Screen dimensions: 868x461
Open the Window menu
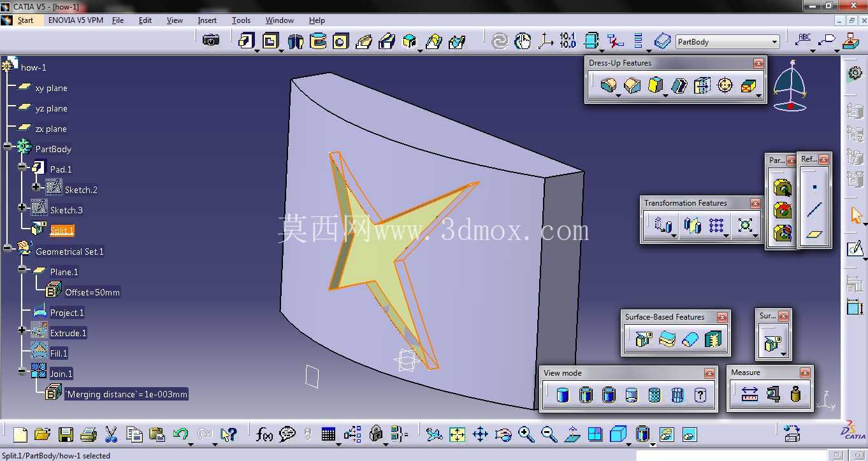(x=280, y=20)
